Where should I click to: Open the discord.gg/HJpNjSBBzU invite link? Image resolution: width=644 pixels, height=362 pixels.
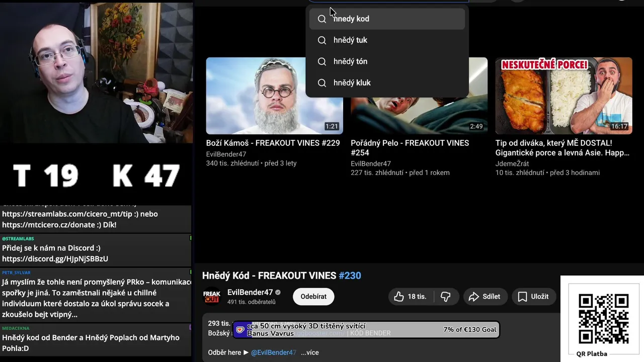coord(55,259)
